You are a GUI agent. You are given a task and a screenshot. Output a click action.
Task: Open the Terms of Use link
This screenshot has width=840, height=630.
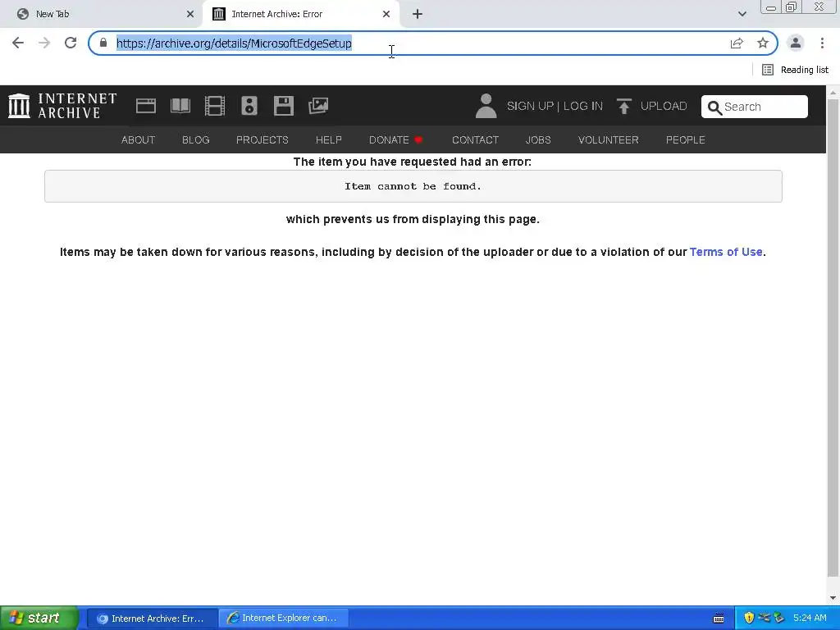pos(726,252)
